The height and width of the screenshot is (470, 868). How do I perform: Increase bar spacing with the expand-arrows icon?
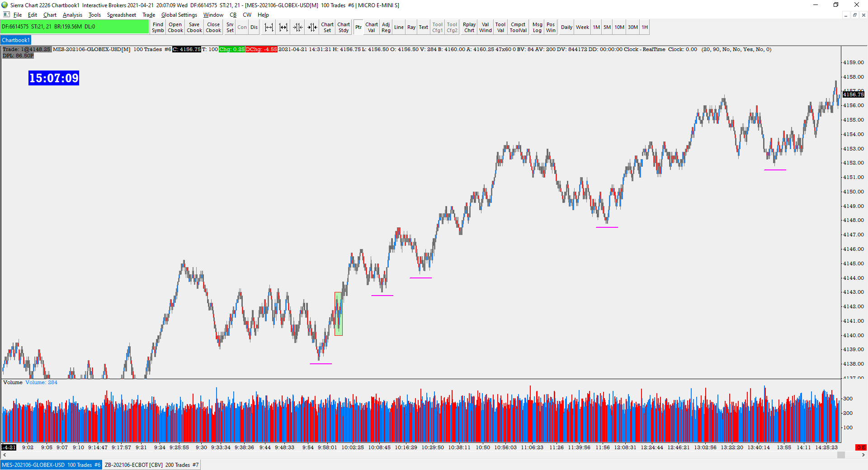click(269, 27)
